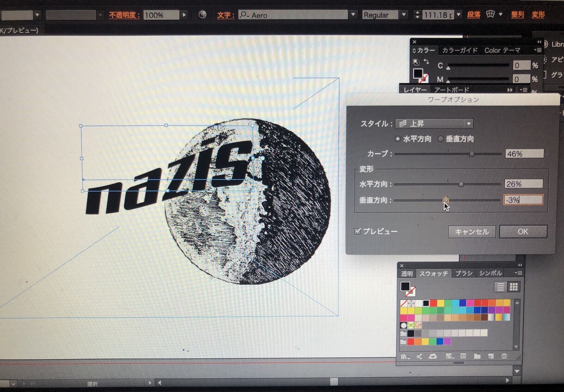Click the OK button in warp options
This screenshot has width=564, height=392.
pos(523,232)
